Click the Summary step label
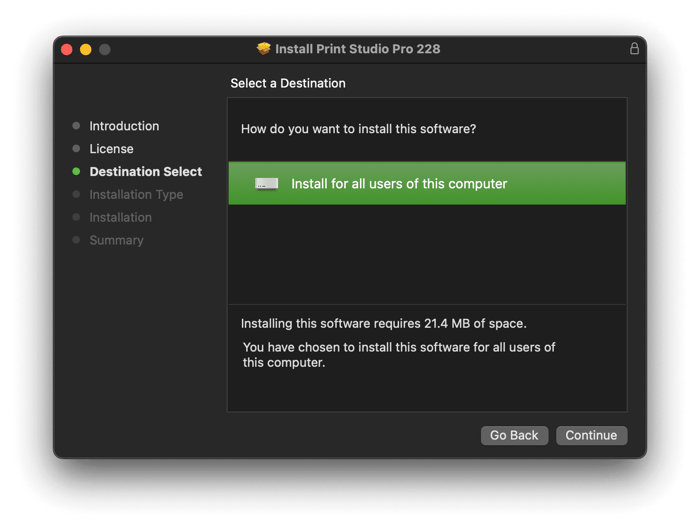The height and width of the screenshot is (529, 700). tap(117, 240)
